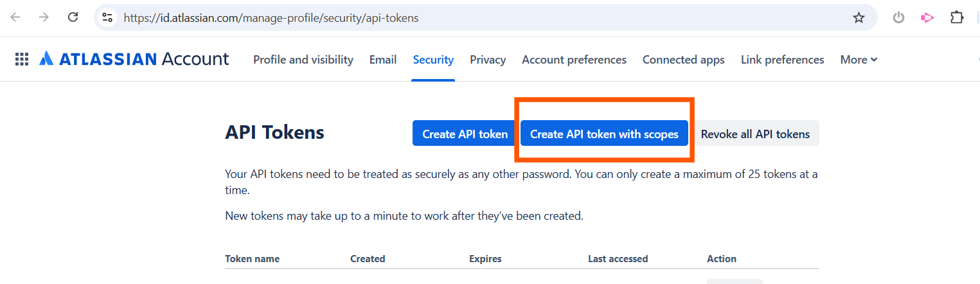Click the pink arrow extension icon
Screen dimensions: 980x284
[x=927, y=18]
